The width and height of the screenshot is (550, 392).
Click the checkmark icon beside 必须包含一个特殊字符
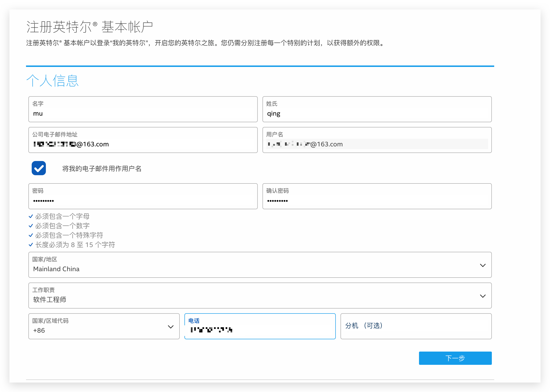[31, 235]
